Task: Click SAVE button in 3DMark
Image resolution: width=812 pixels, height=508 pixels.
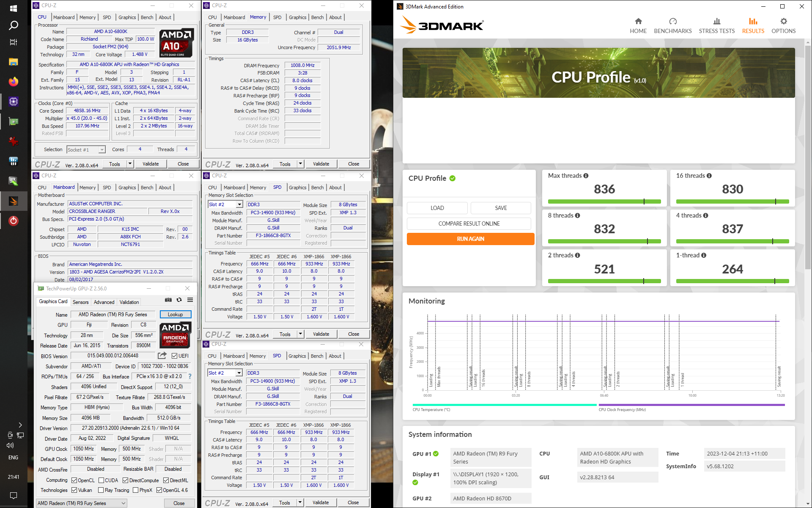Action: coord(501,208)
